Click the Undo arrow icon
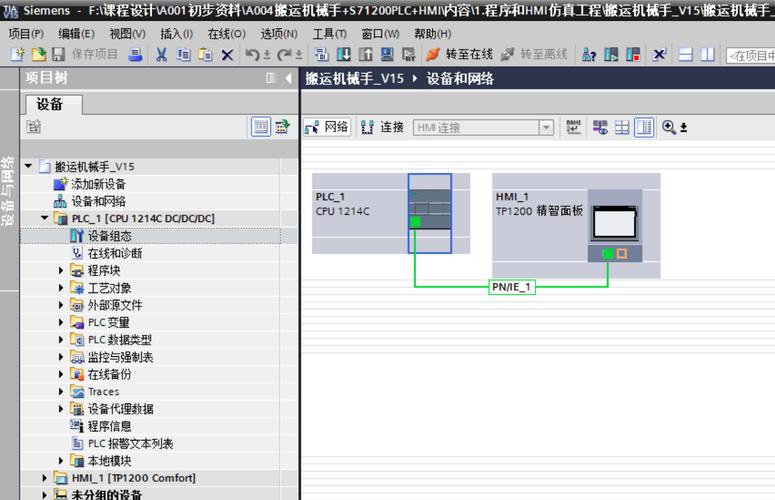Image resolution: width=775 pixels, height=500 pixels. tap(253, 54)
